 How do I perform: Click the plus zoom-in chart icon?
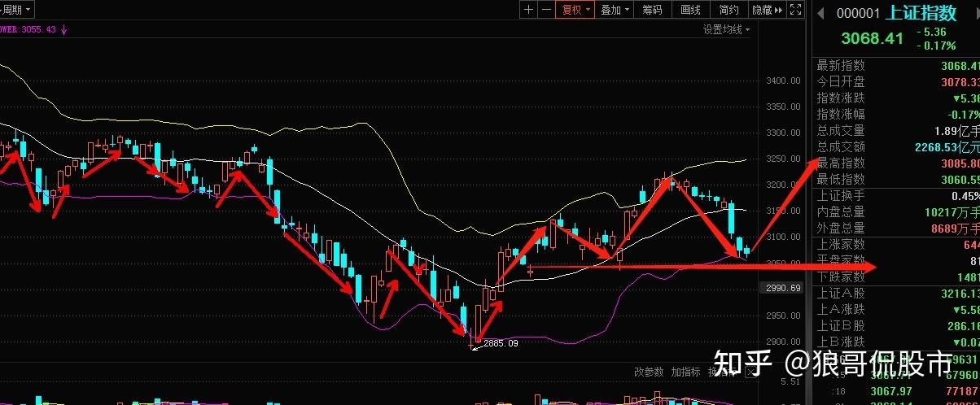tap(529, 10)
